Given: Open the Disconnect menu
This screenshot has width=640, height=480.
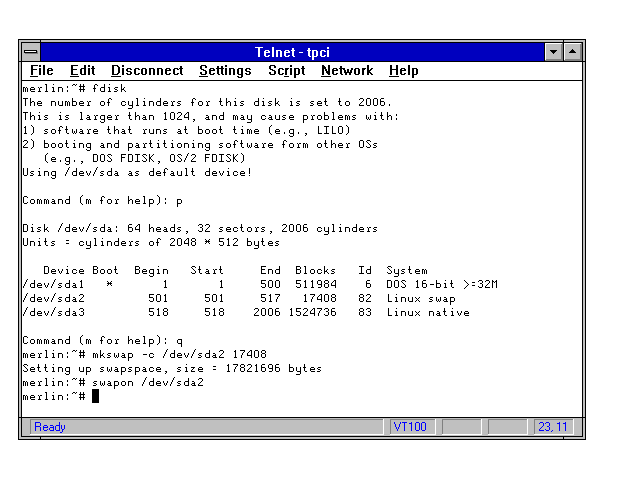Looking at the screenshot, I should coord(147,71).
